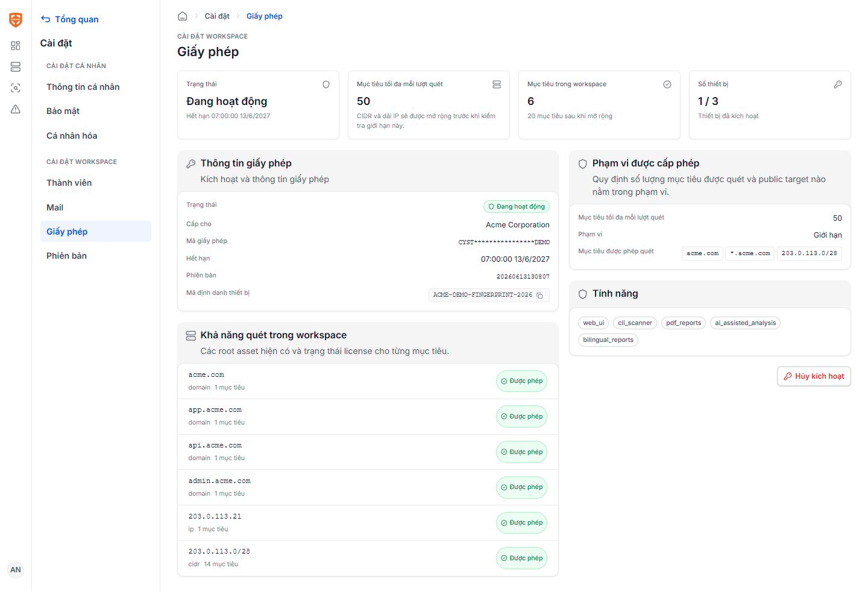The height and width of the screenshot is (591, 868).
Task: Click shield icon on Trạng thái card
Action: [x=326, y=84]
